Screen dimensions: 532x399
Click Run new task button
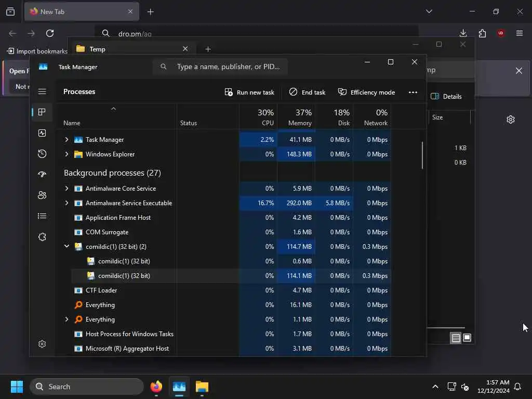(x=249, y=92)
